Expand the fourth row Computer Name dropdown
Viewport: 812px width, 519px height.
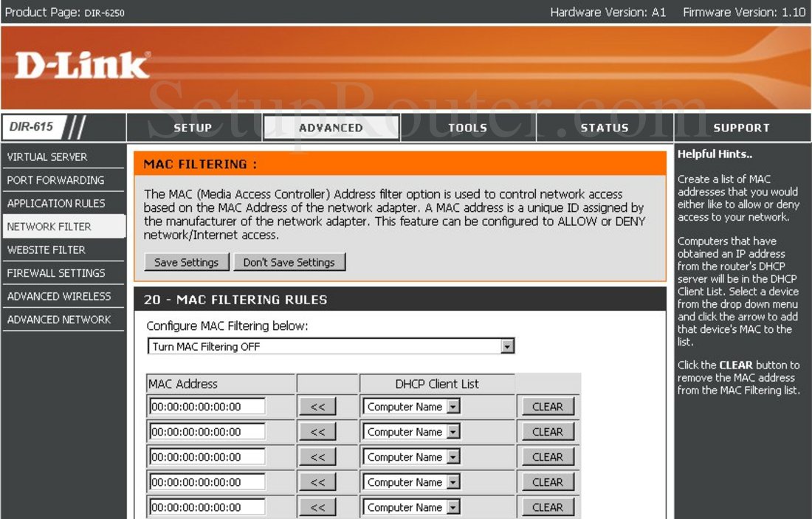(412, 481)
